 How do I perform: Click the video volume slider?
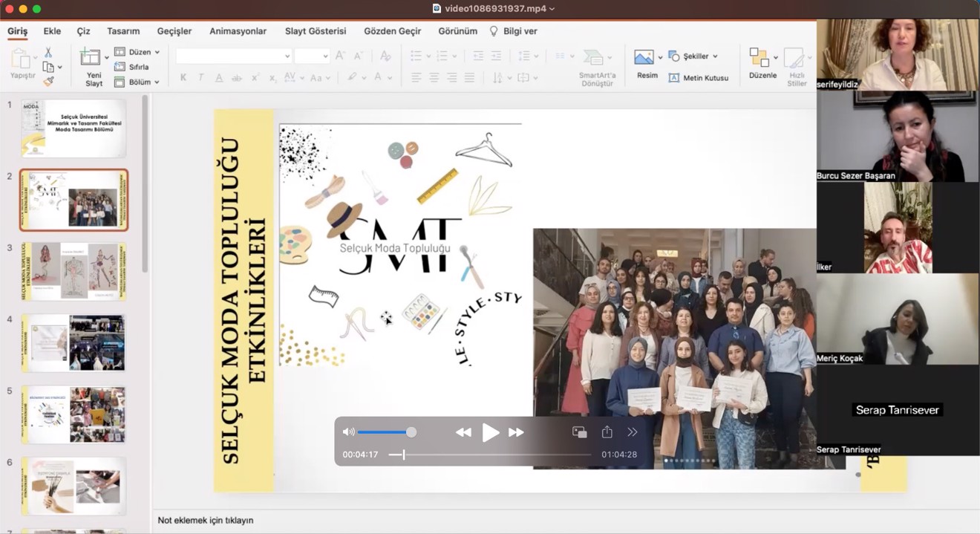click(x=385, y=432)
